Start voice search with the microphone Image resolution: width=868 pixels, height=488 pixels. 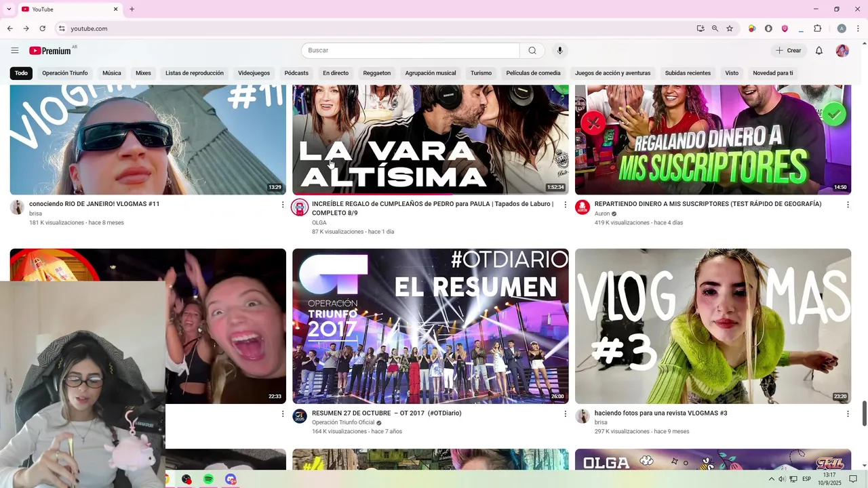(559, 51)
